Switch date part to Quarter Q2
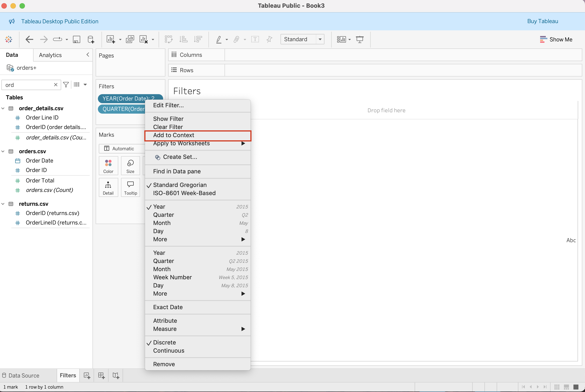Image resolution: width=585 pixels, height=392 pixels. (164, 215)
